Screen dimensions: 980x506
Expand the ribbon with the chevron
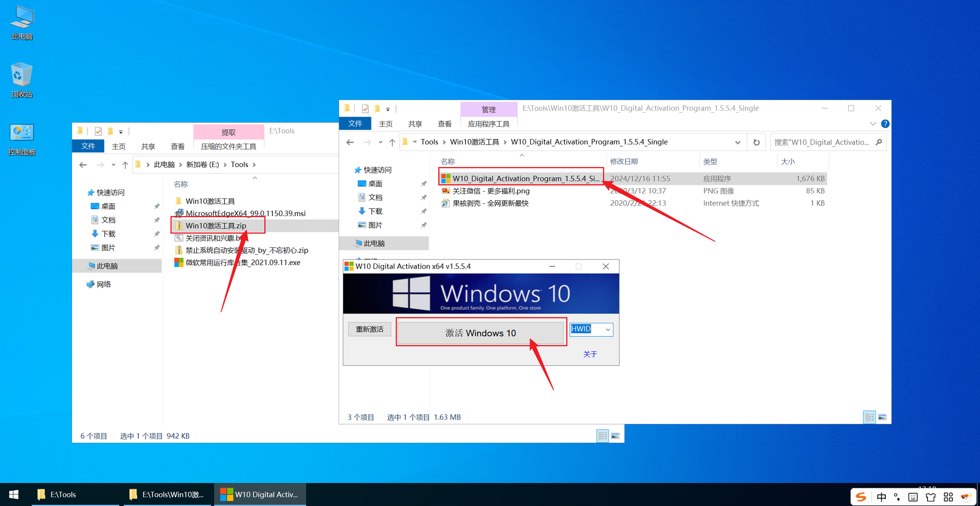[x=873, y=124]
